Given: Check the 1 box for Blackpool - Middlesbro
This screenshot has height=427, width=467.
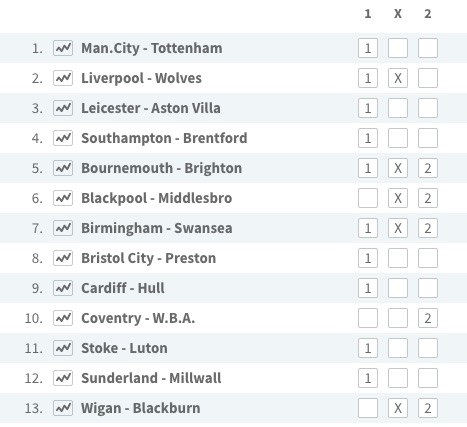Looking at the screenshot, I should [x=368, y=198].
